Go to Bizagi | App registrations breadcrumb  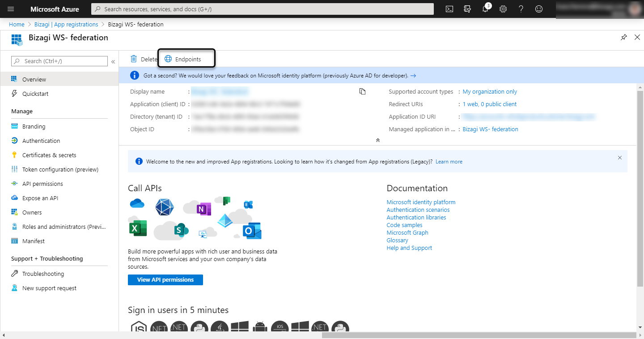tap(66, 24)
